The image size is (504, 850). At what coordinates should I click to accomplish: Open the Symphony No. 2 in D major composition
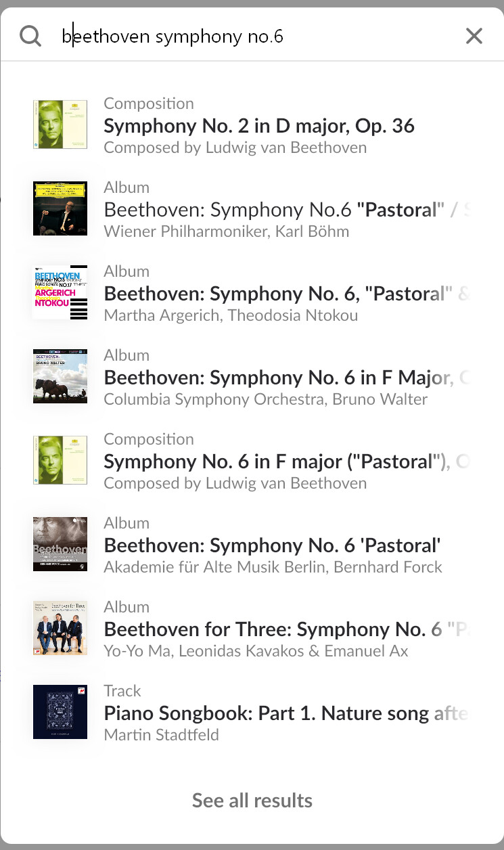coord(259,126)
